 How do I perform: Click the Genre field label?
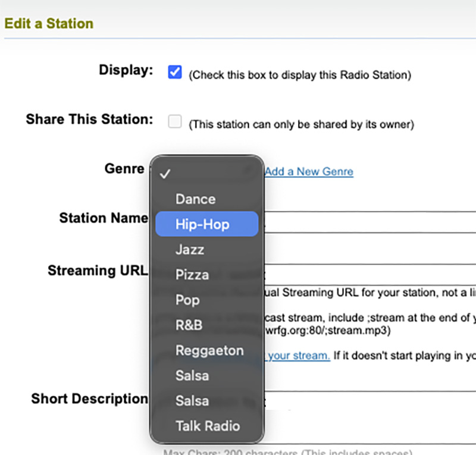(124, 168)
